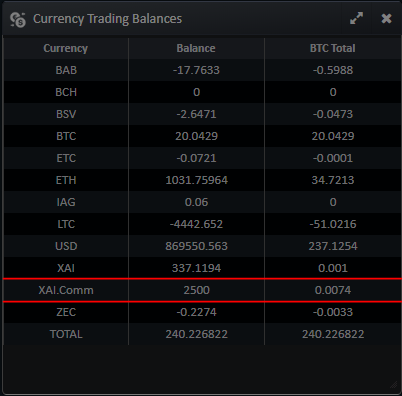The image size is (402, 396).
Task: Click the resize grip in the panel corner
Action: [x=393, y=385]
